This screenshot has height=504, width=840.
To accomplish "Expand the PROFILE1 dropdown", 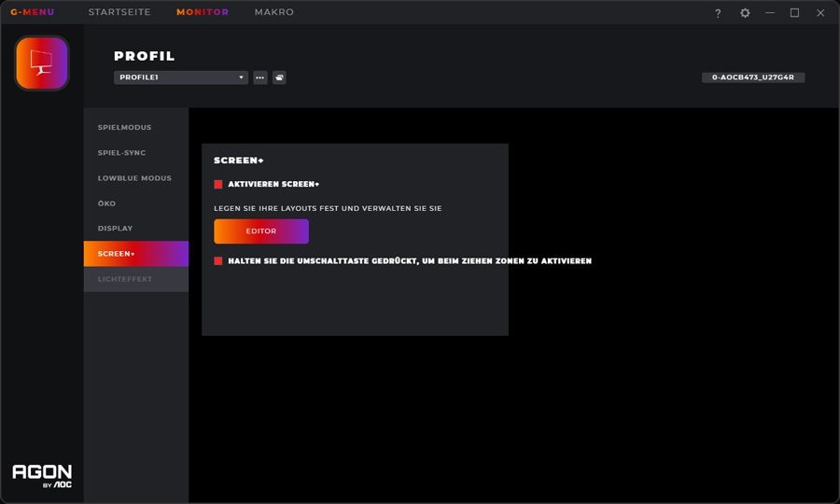I will [x=181, y=77].
